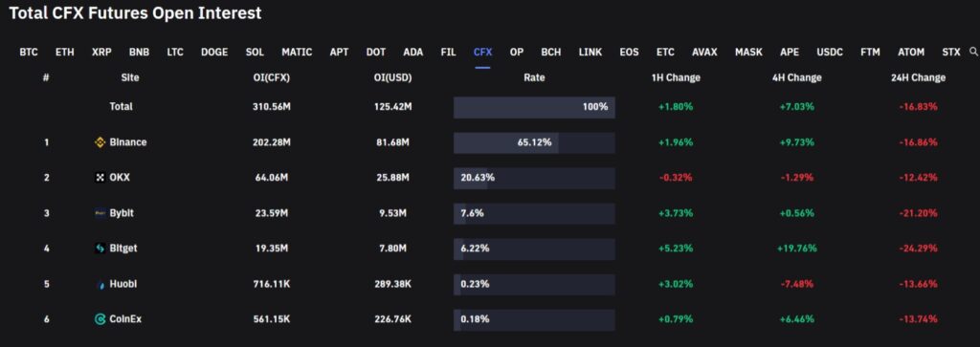Screen dimensions: 980x347
Task: Open the CoinEx site link
Action: (x=125, y=319)
